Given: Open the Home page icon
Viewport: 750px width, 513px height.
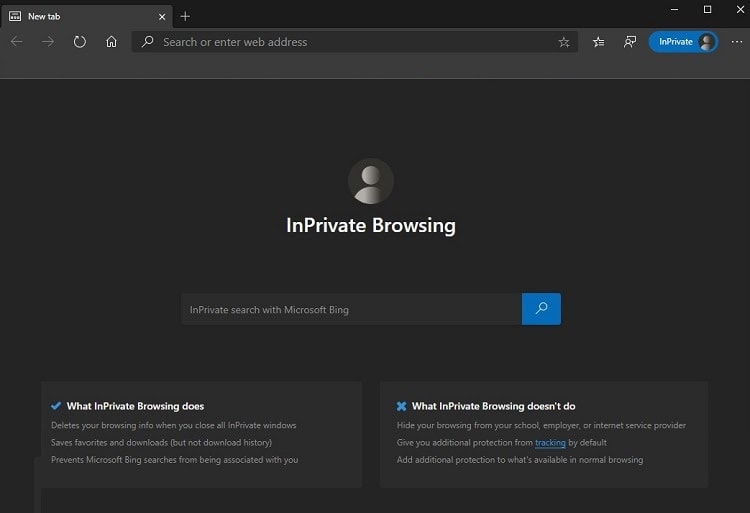Looking at the screenshot, I should [x=111, y=42].
